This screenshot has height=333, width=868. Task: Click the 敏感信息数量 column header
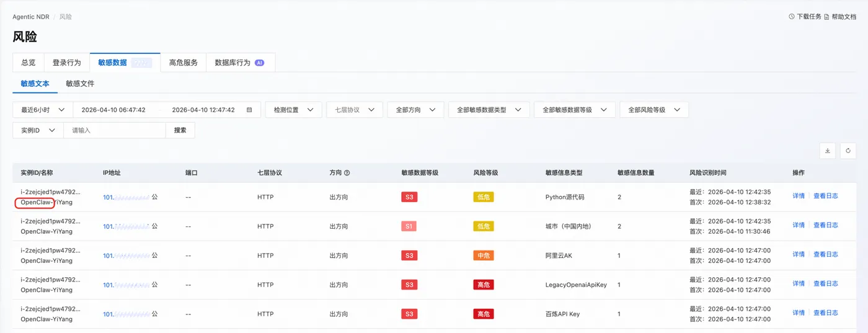[x=635, y=173]
